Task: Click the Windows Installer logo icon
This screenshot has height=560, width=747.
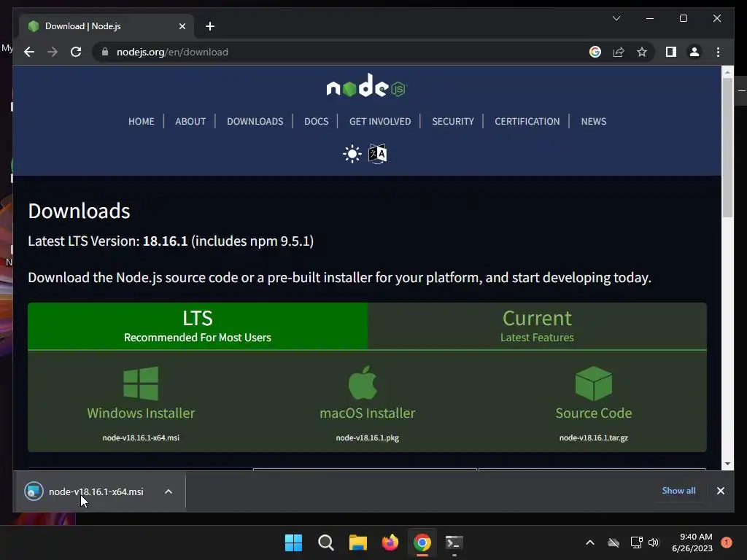Action: pos(141,384)
